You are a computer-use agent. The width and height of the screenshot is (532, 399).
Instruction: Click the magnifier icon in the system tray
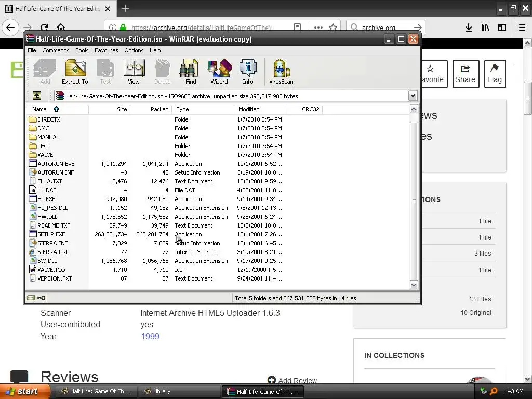(494, 391)
